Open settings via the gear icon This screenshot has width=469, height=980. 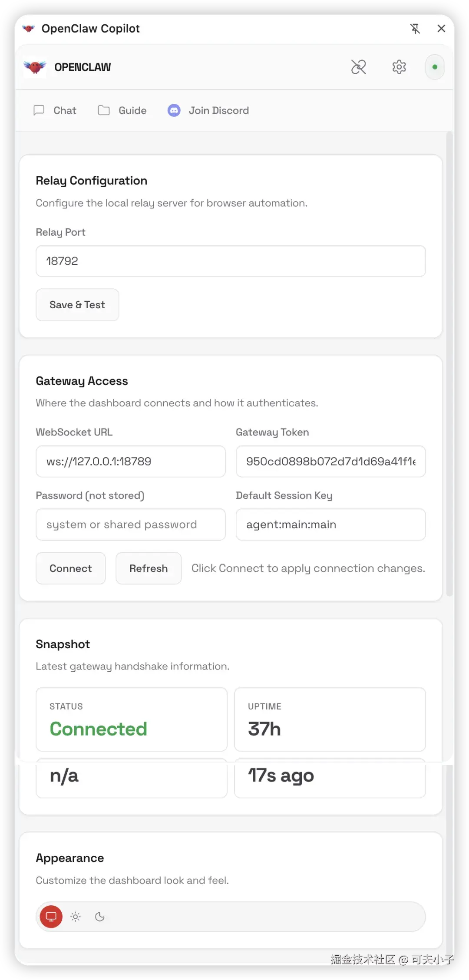tap(399, 67)
